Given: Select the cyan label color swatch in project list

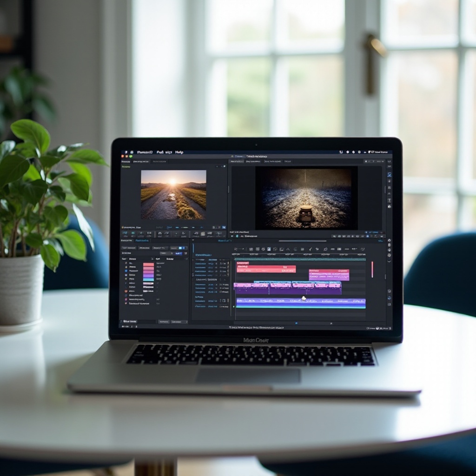Looking at the screenshot, I should (148, 279).
